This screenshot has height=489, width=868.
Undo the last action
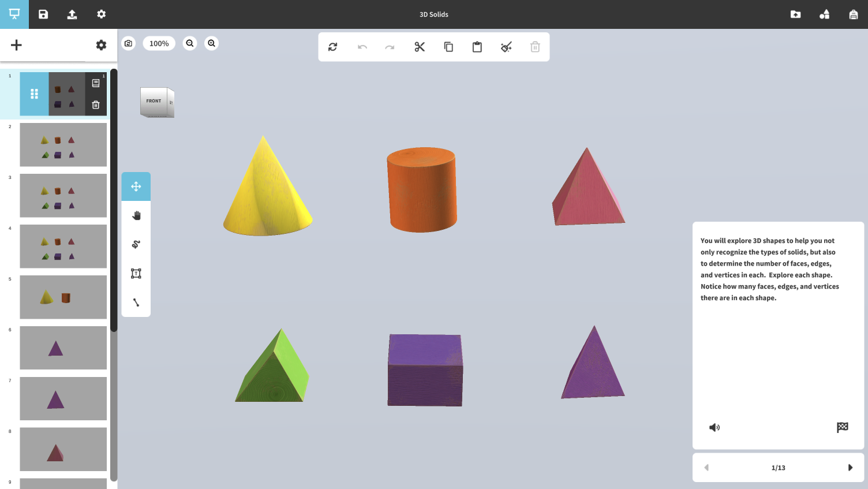[x=362, y=47]
